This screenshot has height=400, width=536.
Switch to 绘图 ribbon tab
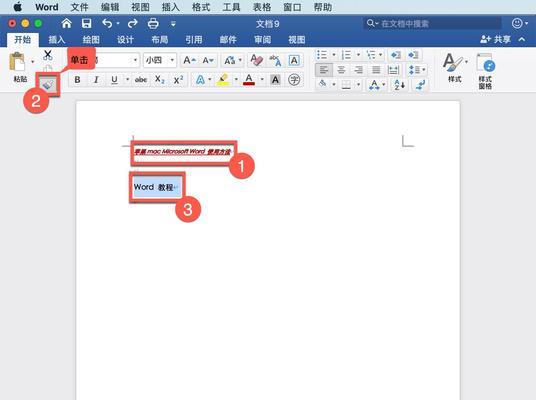click(91, 40)
